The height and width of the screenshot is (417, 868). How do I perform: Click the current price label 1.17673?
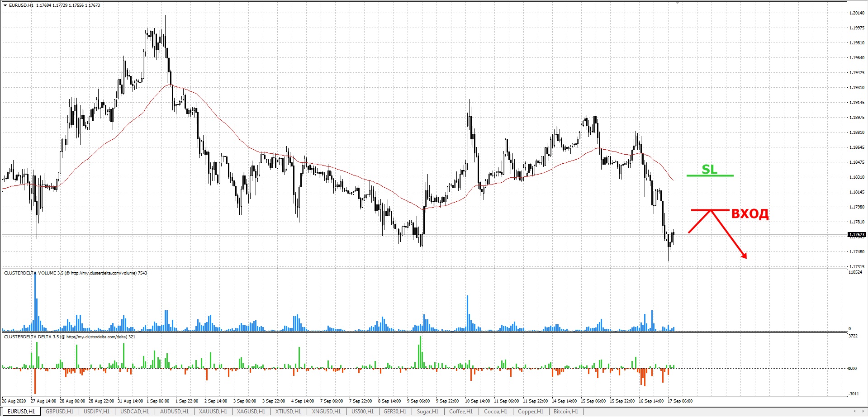856,235
